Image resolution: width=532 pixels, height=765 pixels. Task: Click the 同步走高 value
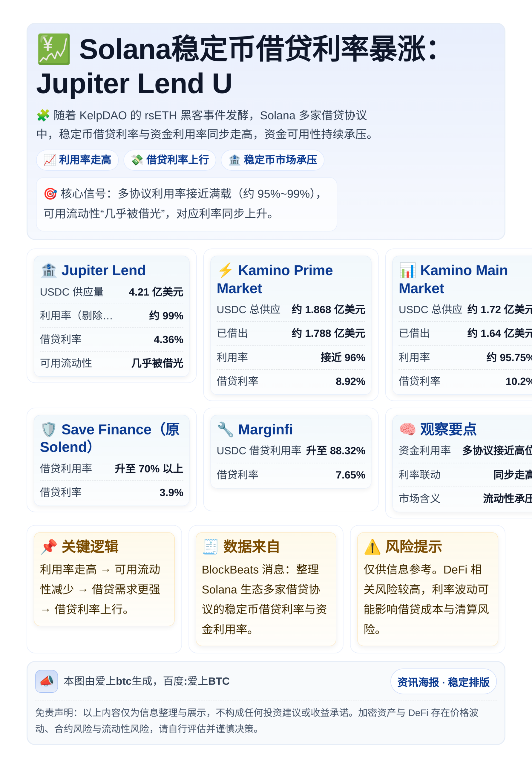513,475
